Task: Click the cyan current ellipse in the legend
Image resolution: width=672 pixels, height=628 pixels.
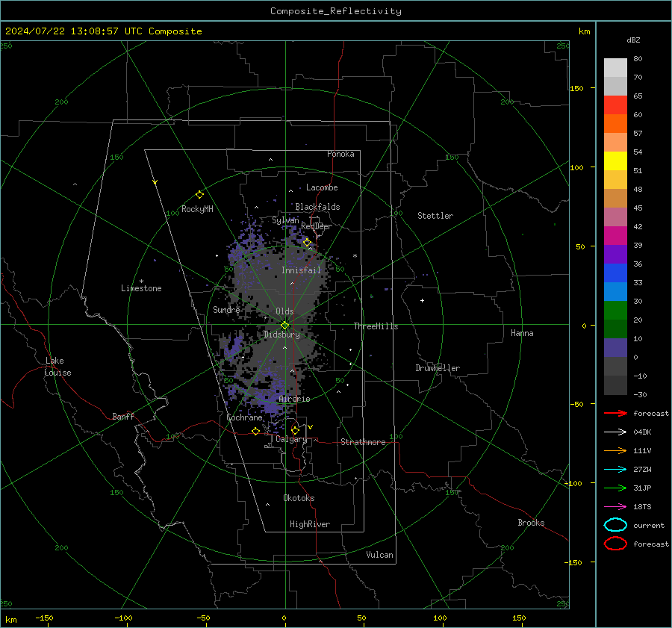Action: point(615,525)
